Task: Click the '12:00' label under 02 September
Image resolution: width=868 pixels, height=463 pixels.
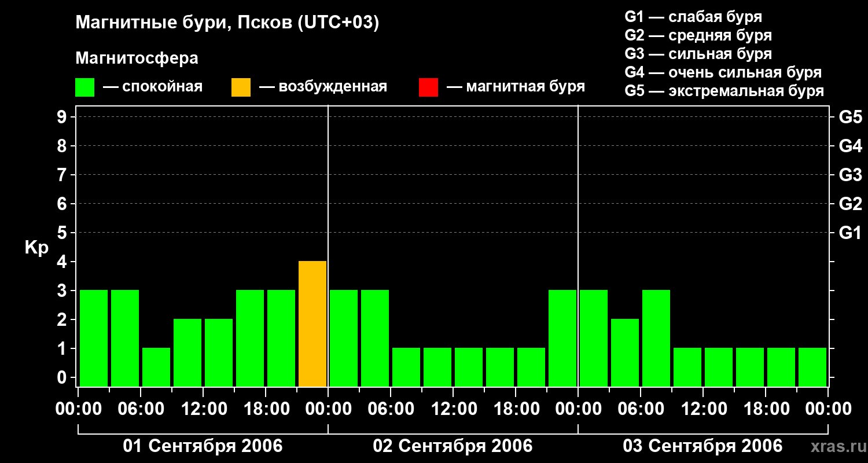Action: [453, 409]
